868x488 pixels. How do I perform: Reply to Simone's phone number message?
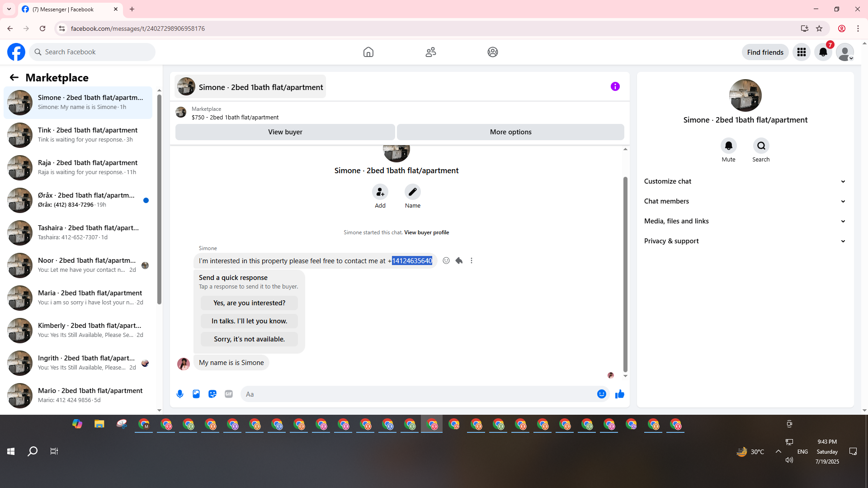[x=459, y=261]
